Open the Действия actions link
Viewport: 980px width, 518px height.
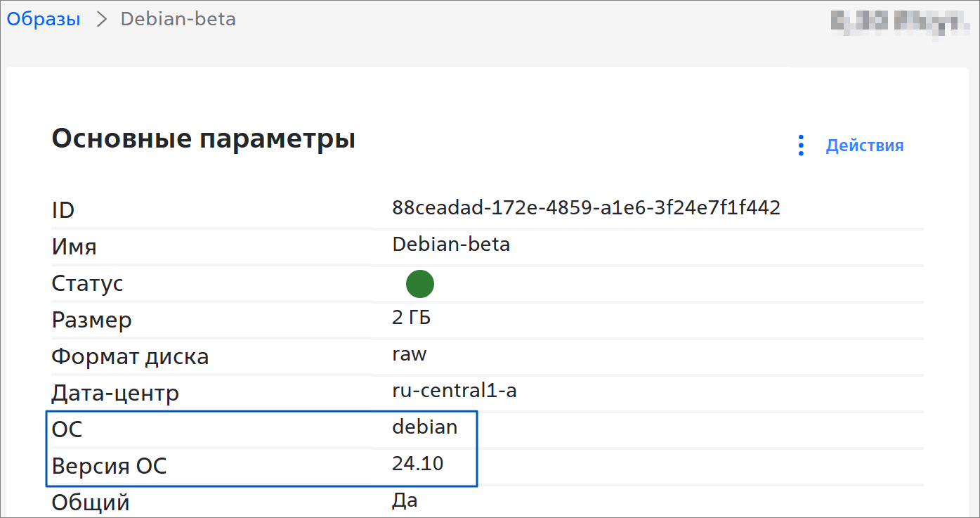point(864,145)
